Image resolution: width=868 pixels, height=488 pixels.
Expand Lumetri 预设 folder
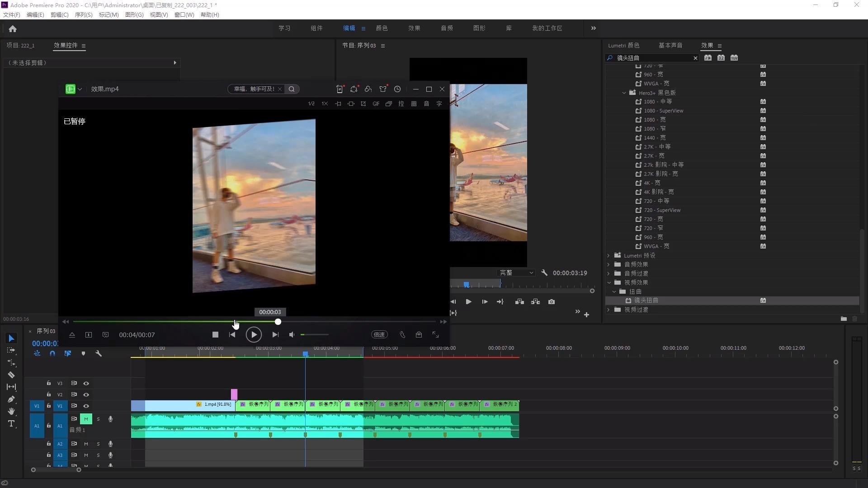[609, 256]
